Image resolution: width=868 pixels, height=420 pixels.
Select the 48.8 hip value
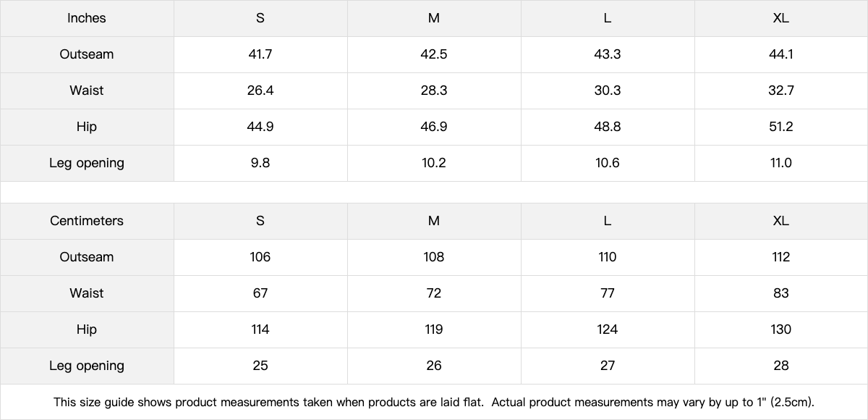click(608, 127)
